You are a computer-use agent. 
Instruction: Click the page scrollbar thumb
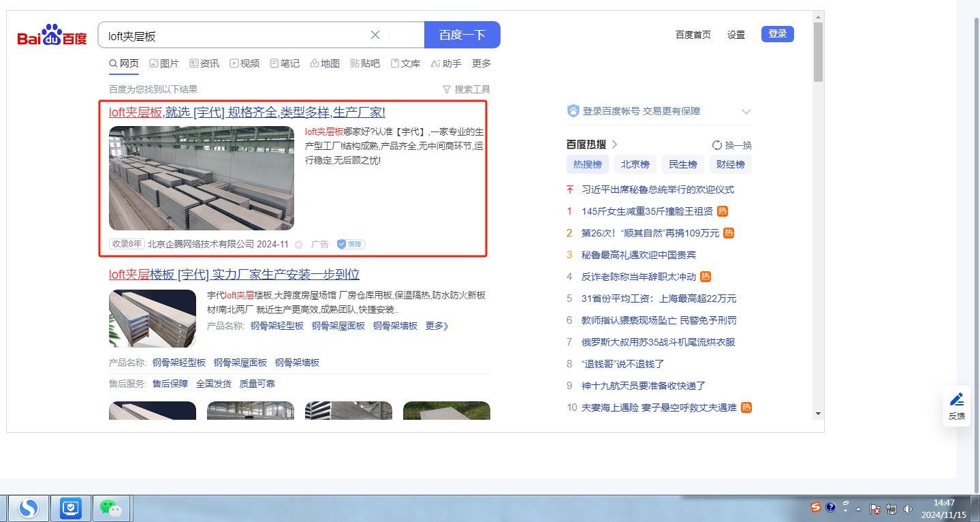click(818, 52)
